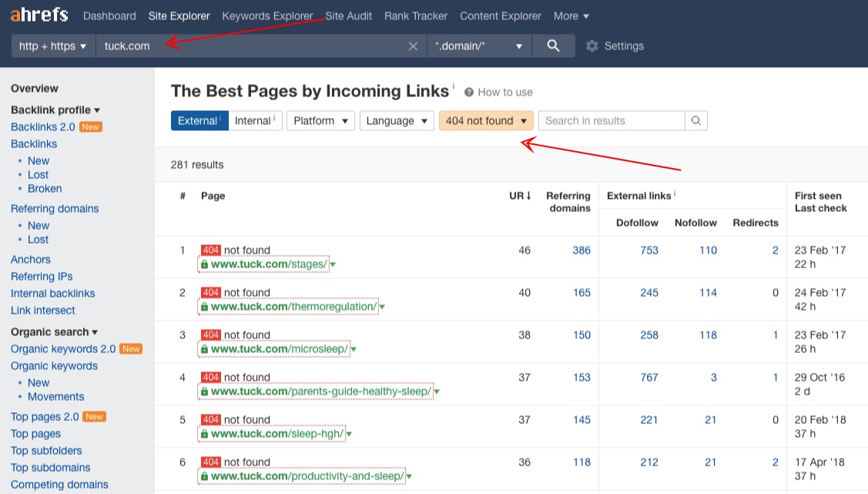868x494 pixels.
Task: Open the http + https protocol dropdown
Action: [x=53, y=46]
